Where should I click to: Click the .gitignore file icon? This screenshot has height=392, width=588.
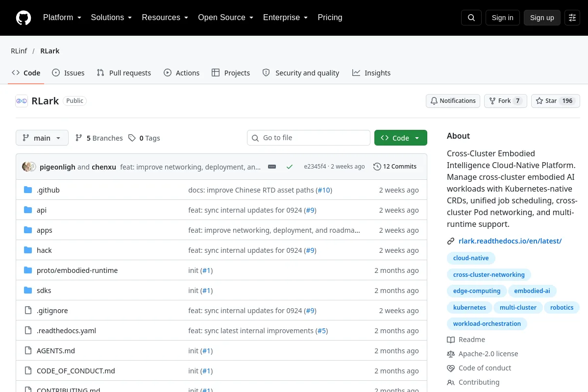[x=28, y=311]
